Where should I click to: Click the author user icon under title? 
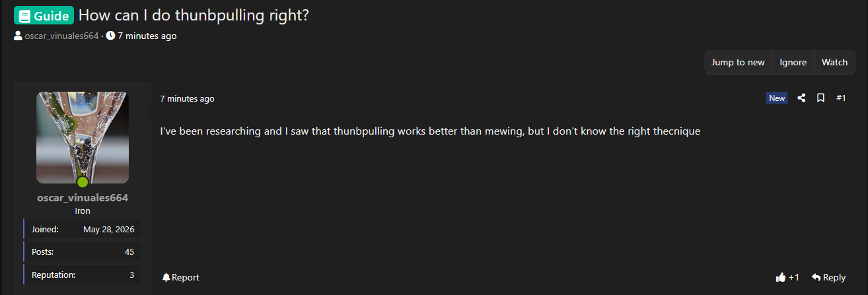point(18,36)
